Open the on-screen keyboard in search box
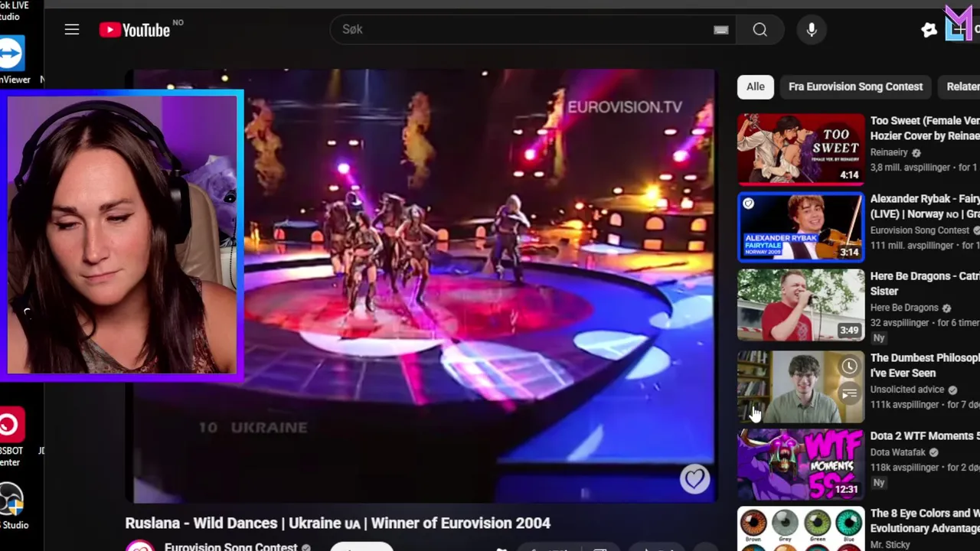The width and height of the screenshot is (980, 551). coord(720,30)
